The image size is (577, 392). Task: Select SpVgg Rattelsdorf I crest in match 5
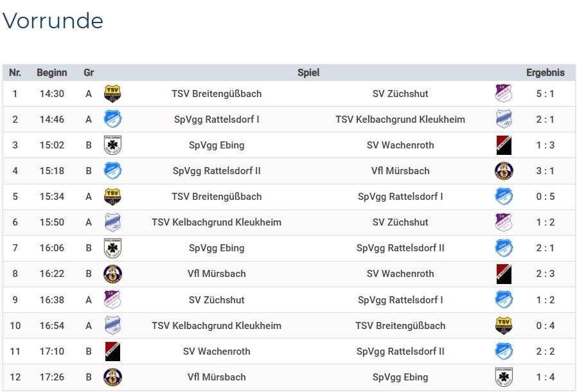[504, 197]
